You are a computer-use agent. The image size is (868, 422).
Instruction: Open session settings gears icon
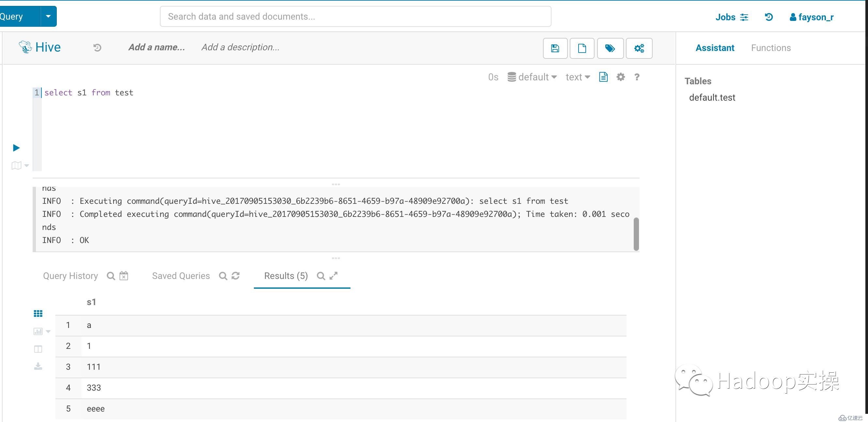(639, 48)
